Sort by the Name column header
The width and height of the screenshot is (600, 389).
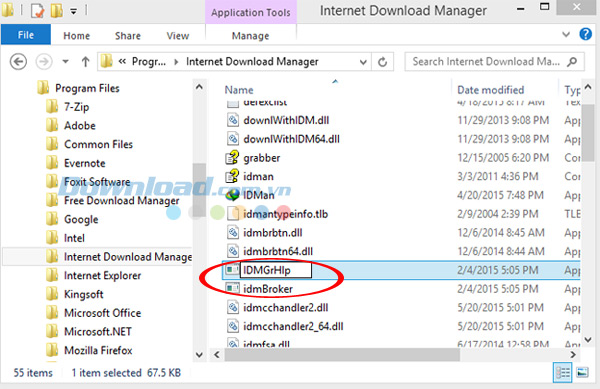pyautogui.click(x=239, y=90)
